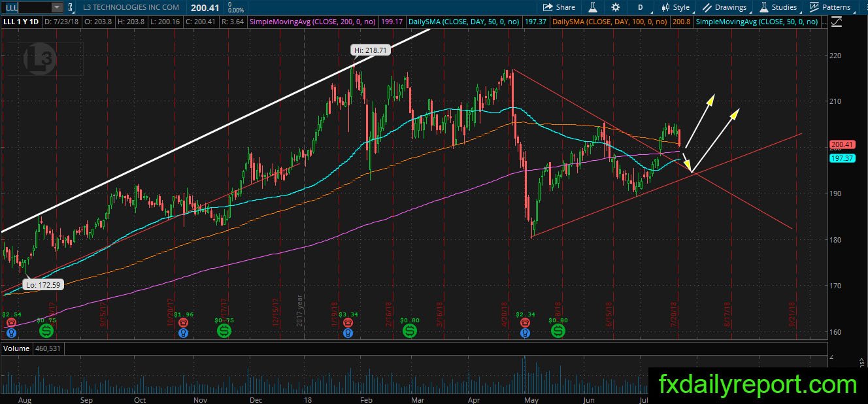The height and width of the screenshot is (404, 868).
Task: Open the Studies menu
Action: tap(778, 7)
